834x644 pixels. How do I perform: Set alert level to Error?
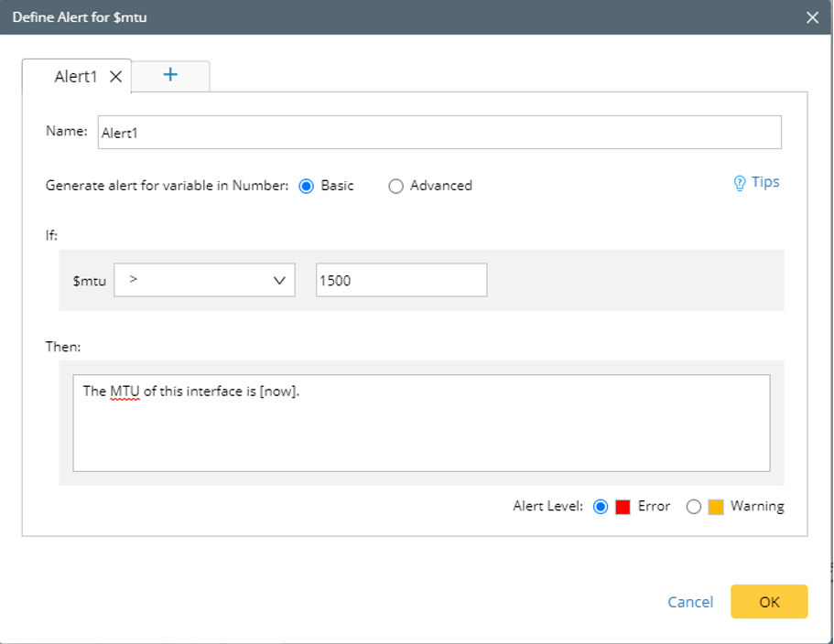click(601, 506)
